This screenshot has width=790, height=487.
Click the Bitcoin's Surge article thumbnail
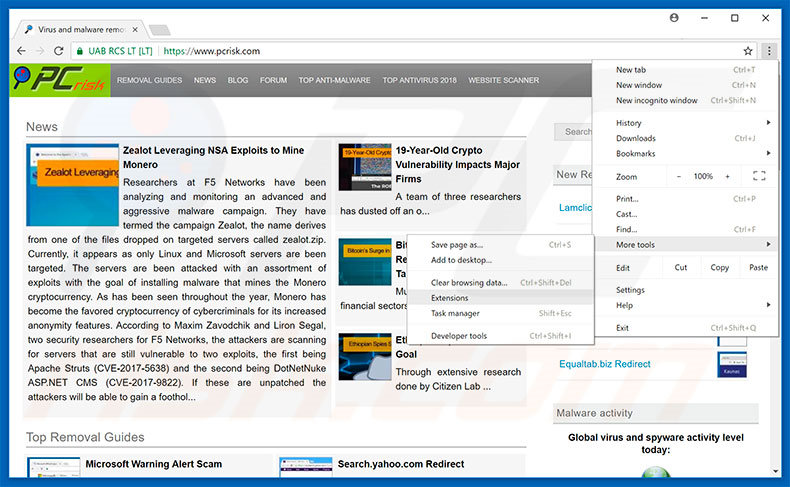365,262
